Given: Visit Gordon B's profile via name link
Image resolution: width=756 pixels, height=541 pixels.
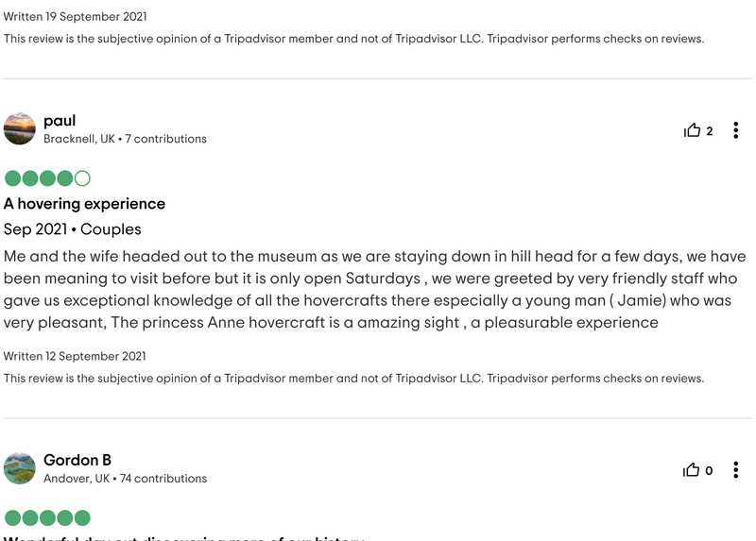Looking at the screenshot, I should [77, 460].
